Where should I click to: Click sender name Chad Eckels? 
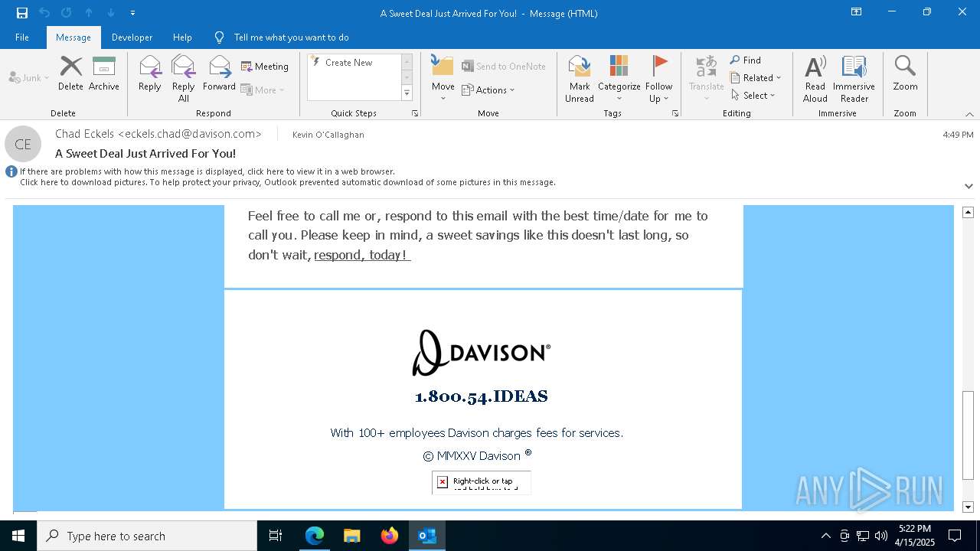pyautogui.click(x=158, y=134)
